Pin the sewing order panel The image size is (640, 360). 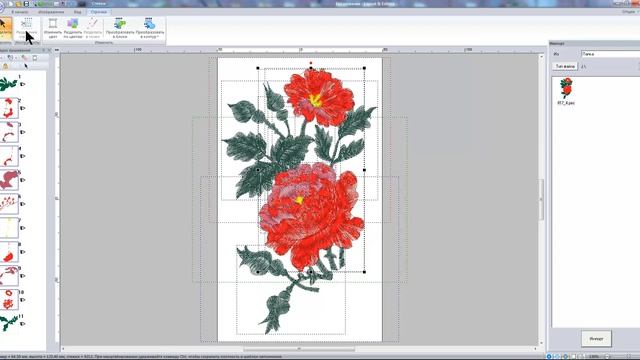44,50
